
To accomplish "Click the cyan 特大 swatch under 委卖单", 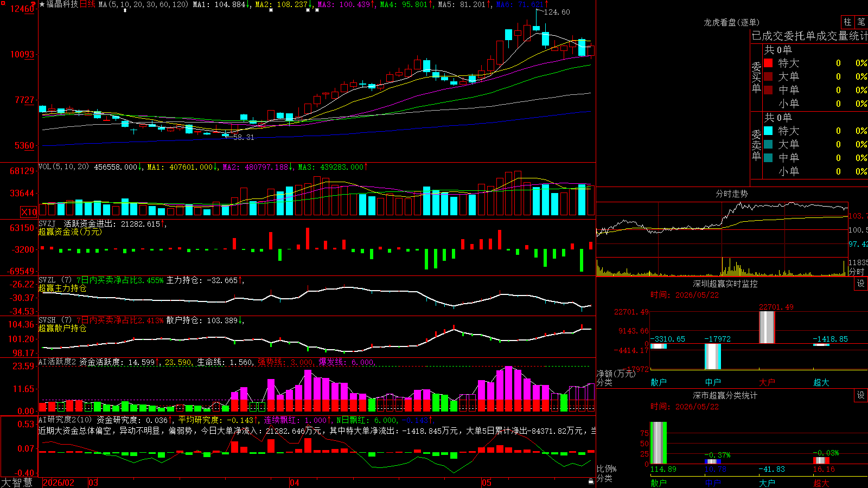I will (x=768, y=131).
